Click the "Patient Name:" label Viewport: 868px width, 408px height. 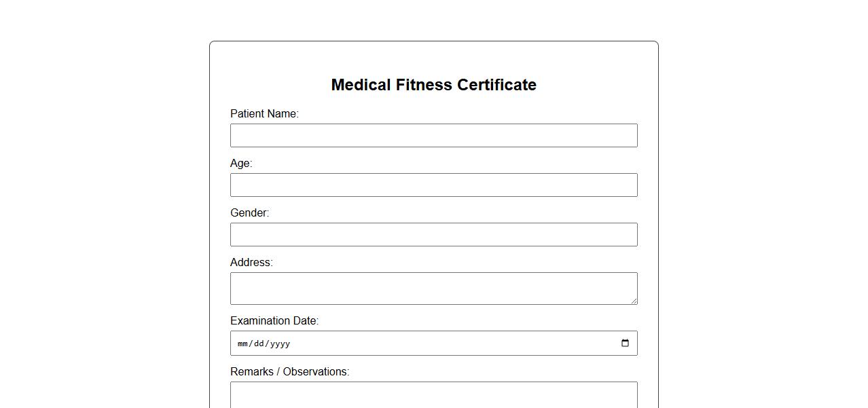pyautogui.click(x=264, y=114)
